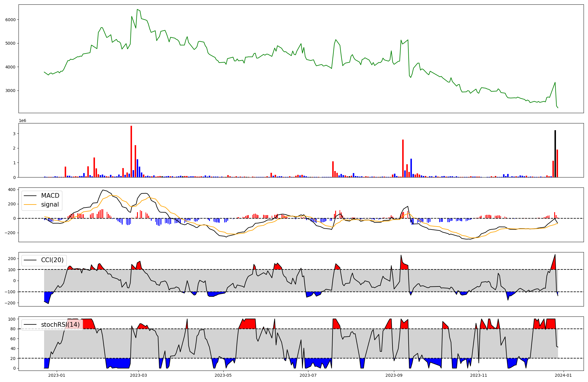Click the 2023-09 x-axis date label

pyautogui.click(x=394, y=375)
